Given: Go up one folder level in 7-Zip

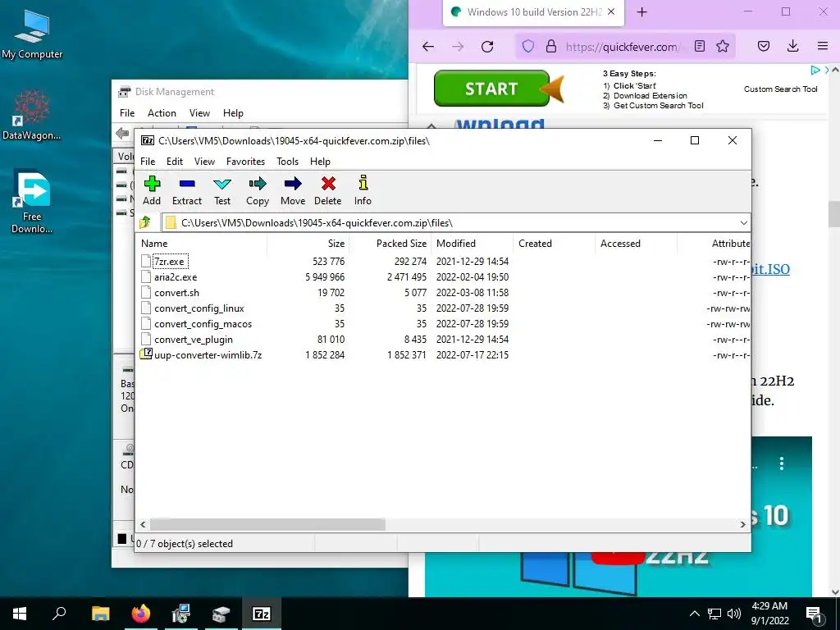Looking at the screenshot, I should 145,222.
